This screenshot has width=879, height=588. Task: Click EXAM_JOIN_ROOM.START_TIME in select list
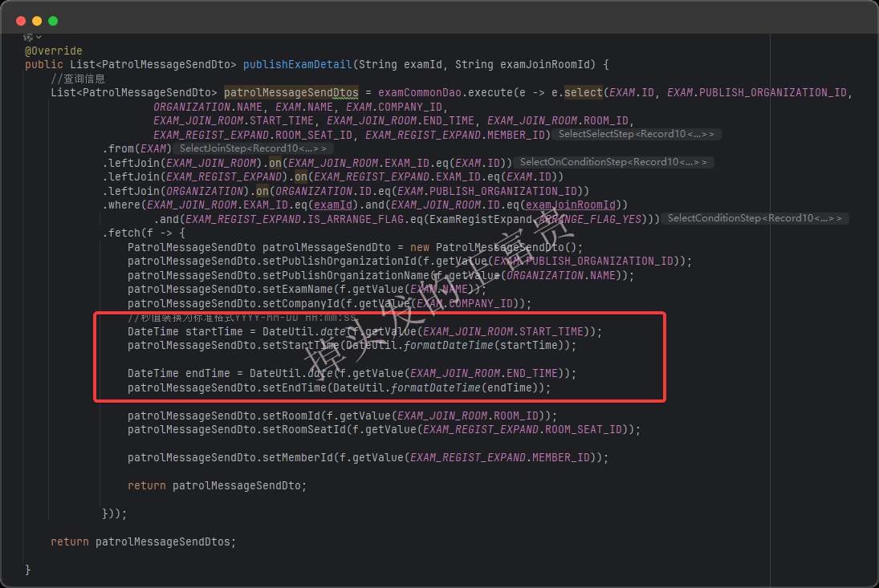234,120
